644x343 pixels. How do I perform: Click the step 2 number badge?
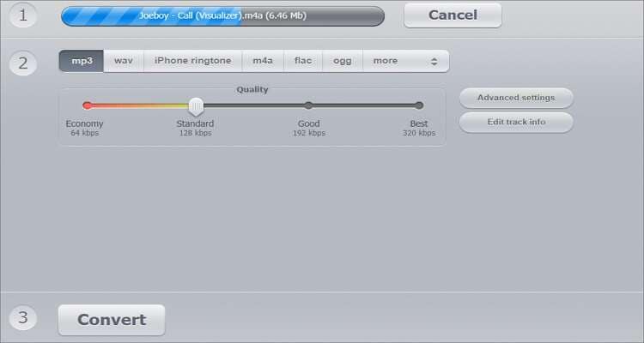(23, 63)
